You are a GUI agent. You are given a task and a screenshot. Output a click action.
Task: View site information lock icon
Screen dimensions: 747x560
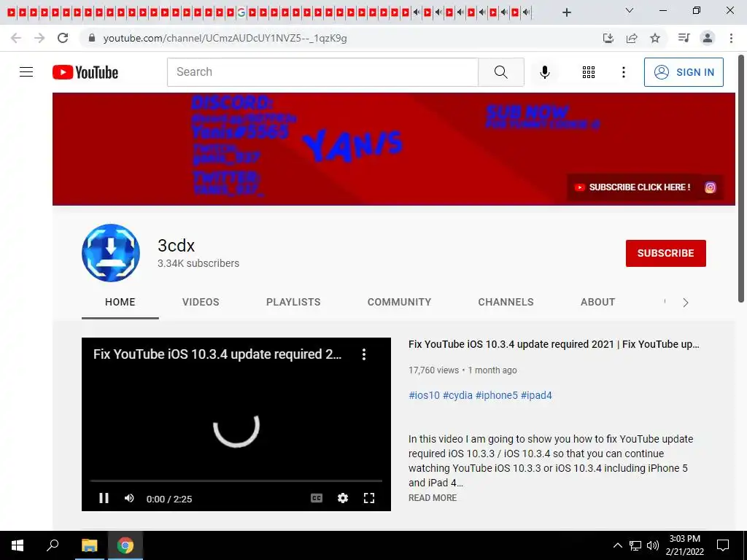[92, 38]
